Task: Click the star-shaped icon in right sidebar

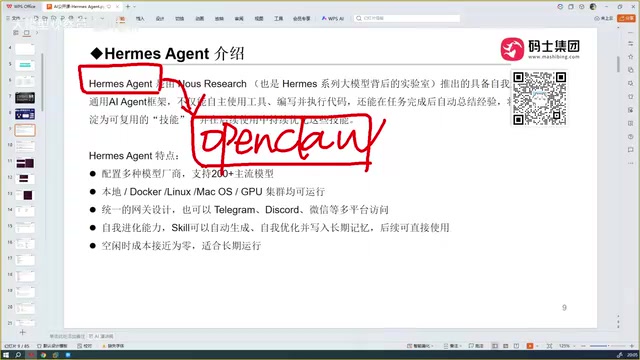Action: pos(631,57)
